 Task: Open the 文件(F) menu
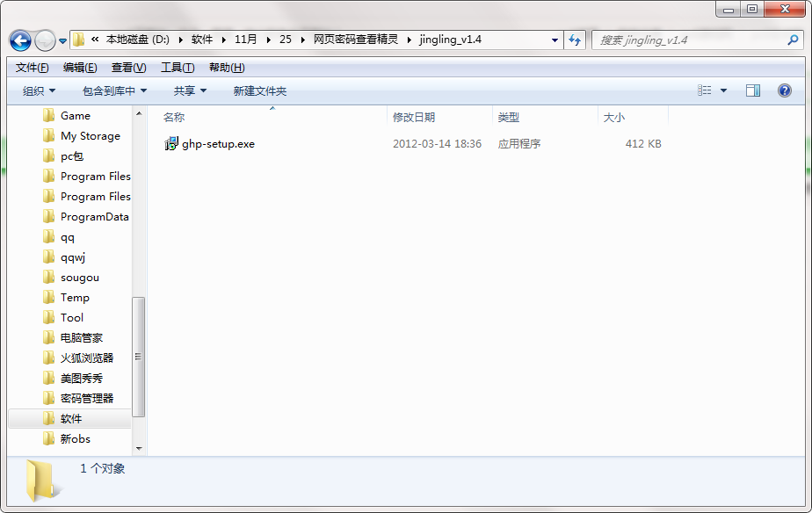[33, 68]
